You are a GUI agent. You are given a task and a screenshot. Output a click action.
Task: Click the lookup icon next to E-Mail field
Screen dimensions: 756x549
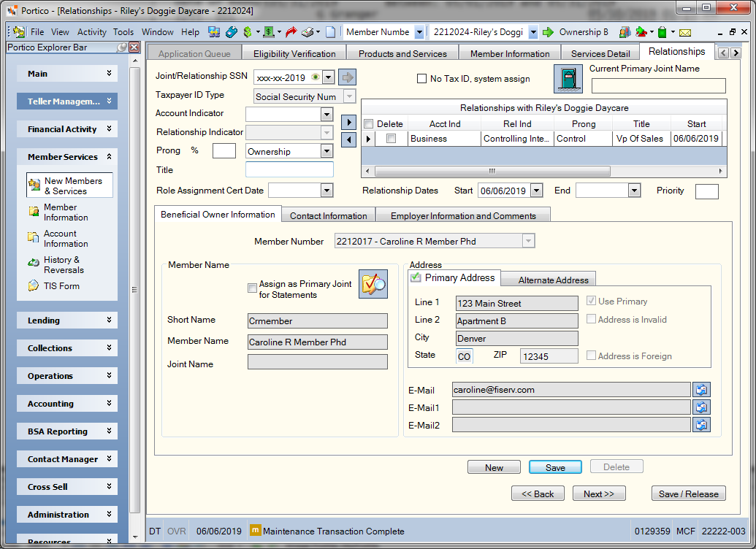pyautogui.click(x=701, y=389)
